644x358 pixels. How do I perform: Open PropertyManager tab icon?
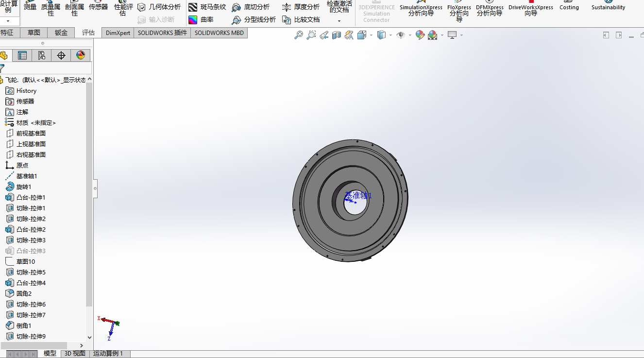[22, 55]
